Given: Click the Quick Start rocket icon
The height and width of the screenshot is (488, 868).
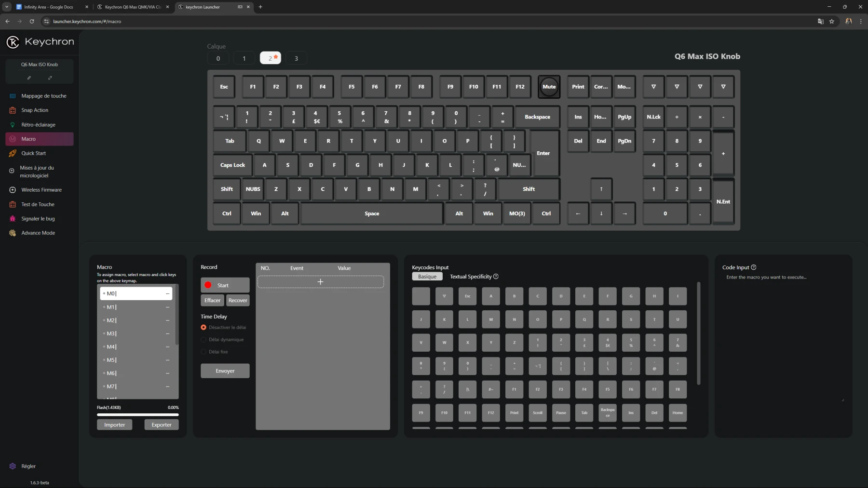Looking at the screenshot, I should 13,153.
